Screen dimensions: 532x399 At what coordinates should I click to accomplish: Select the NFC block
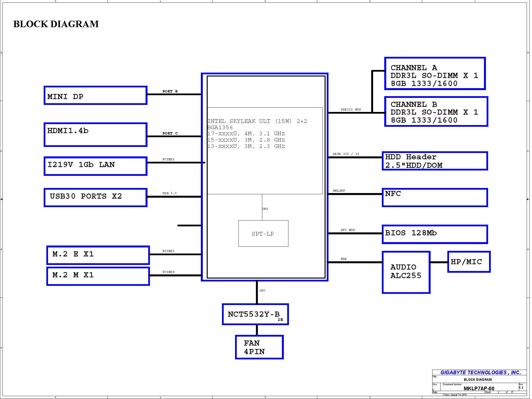tap(434, 197)
